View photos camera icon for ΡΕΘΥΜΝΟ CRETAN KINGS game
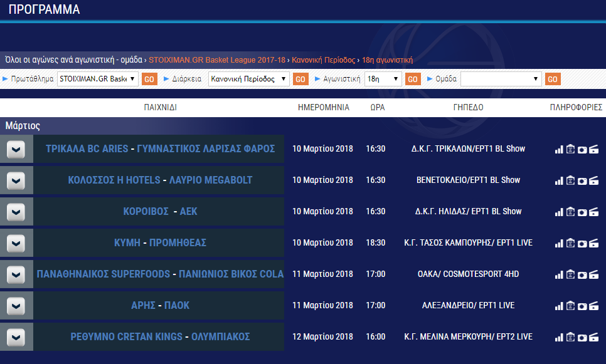Screen dimensions: 606x364 click(x=582, y=338)
